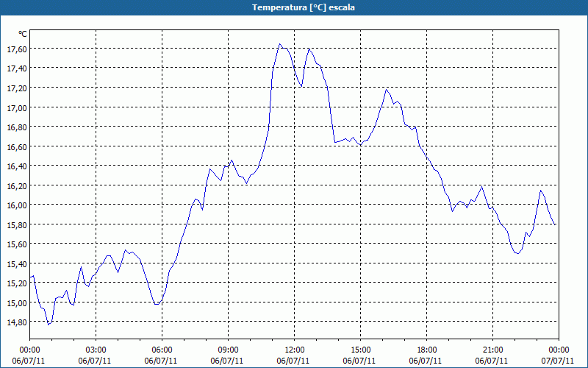Click the lowest curve point below 14,80
The width and height of the screenshot is (588, 368).
tap(49, 325)
